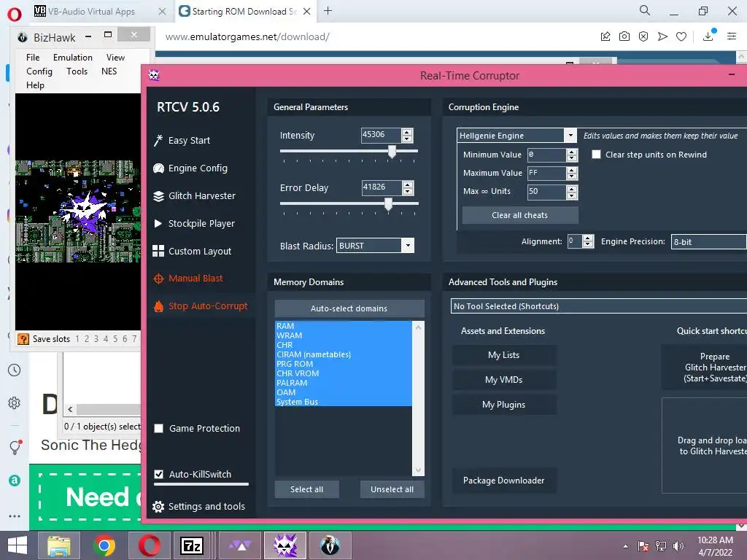The image size is (747, 560).
Task: Switch to VB-Audio Virtual Apps tab
Action: click(x=91, y=12)
